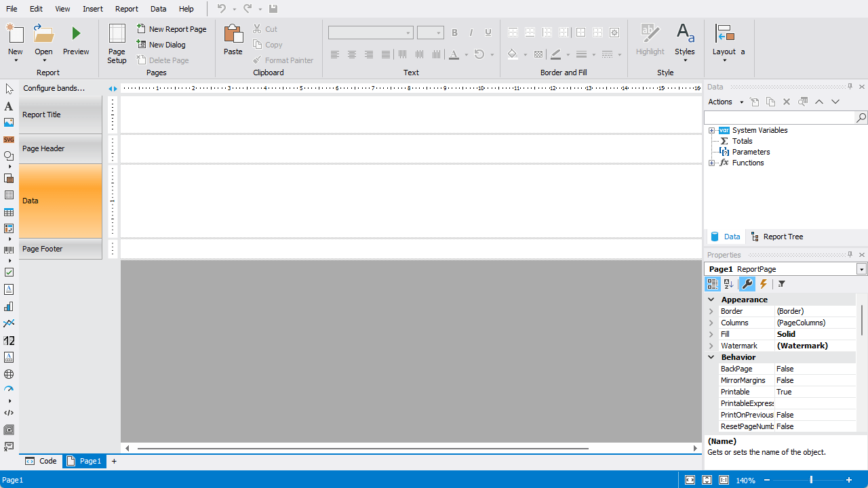The width and height of the screenshot is (868, 488).
Task: Delete item in Data panel toolbar
Action: (787, 102)
